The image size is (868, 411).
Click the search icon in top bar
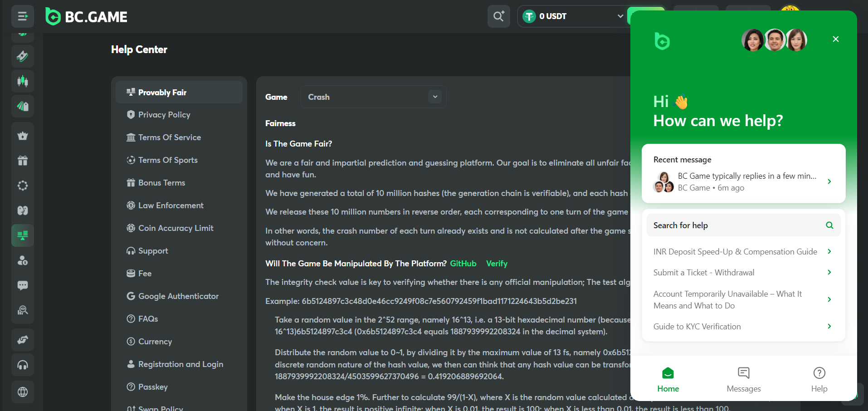pos(499,16)
